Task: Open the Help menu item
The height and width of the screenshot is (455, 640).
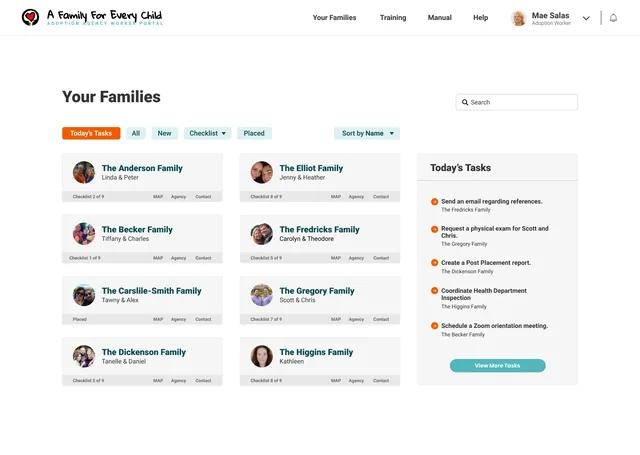Action: pyautogui.click(x=480, y=18)
